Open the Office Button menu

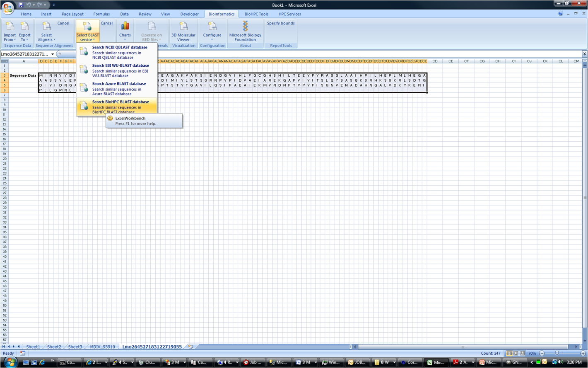point(7,7)
